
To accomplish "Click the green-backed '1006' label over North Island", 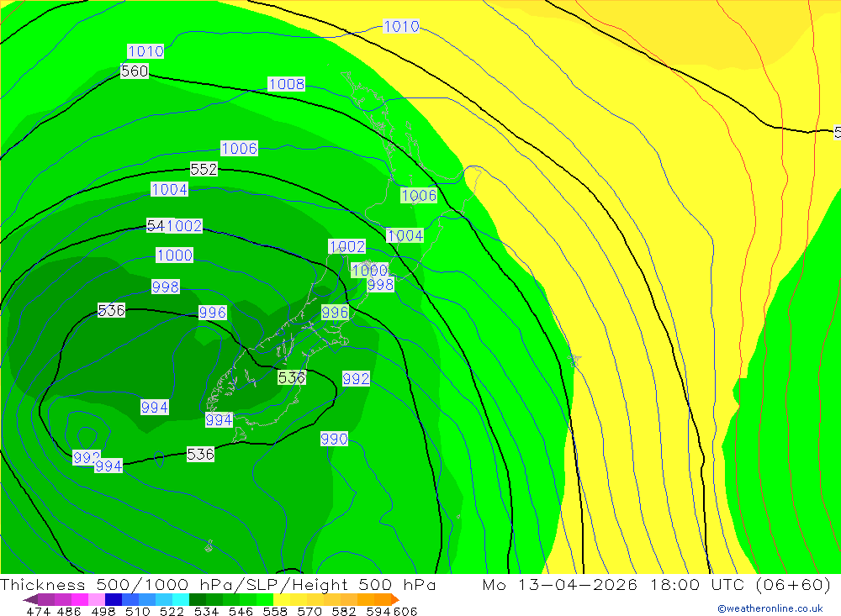I will [419, 195].
